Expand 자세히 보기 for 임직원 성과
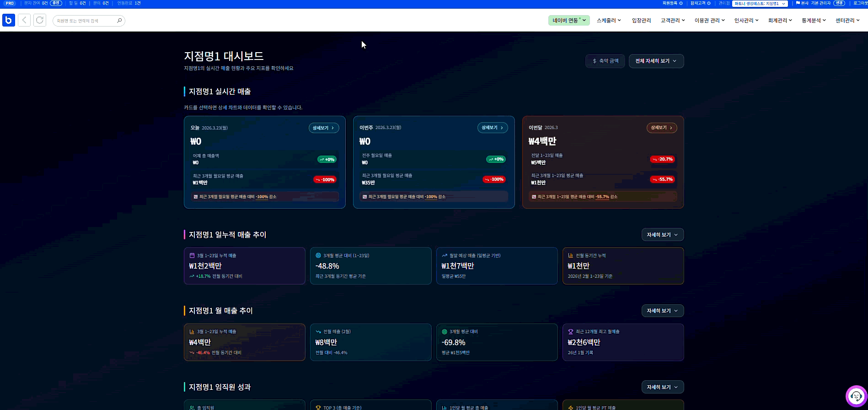 click(x=663, y=387)
